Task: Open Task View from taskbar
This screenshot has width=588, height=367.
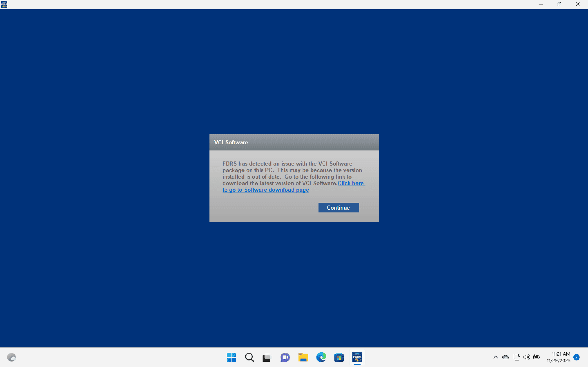Action: [267, 357]
